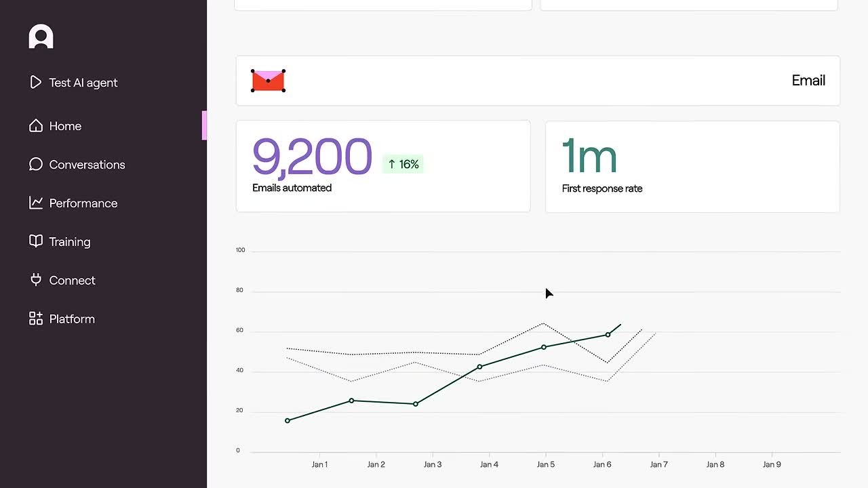The image size is (868, 488).
Task: Click the Emails automated caption
Action: coord(292,188)
